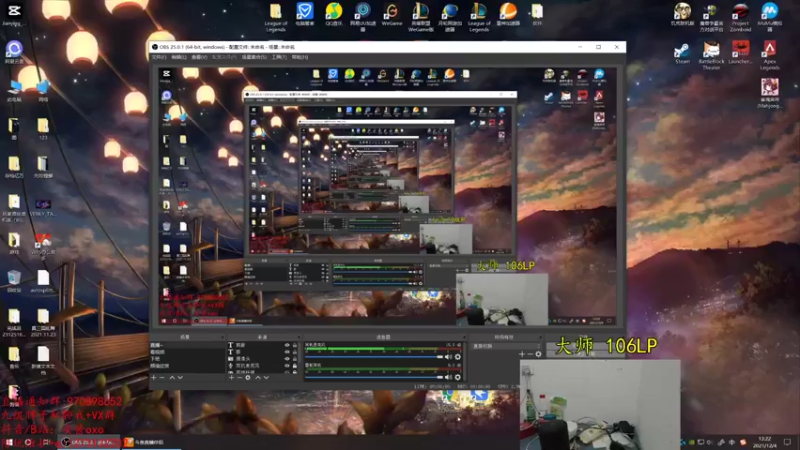
Task: Toggle visibility eye of the microphone source
Action: [x=287, y=365]
